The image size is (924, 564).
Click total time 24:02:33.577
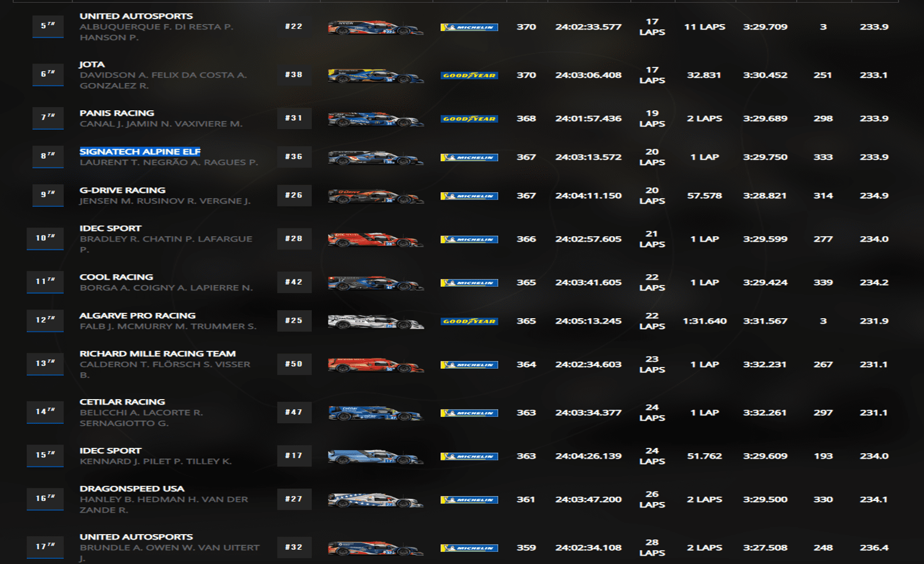pyautogui.click(x=588, y=27)
